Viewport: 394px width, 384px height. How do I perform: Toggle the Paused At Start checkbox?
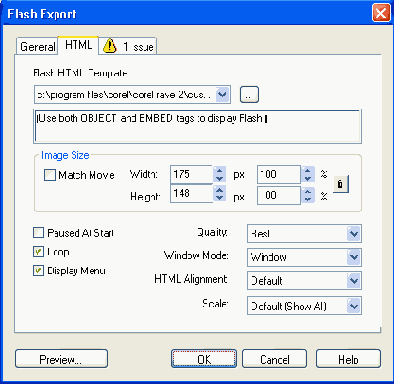(x=38, y=232)
